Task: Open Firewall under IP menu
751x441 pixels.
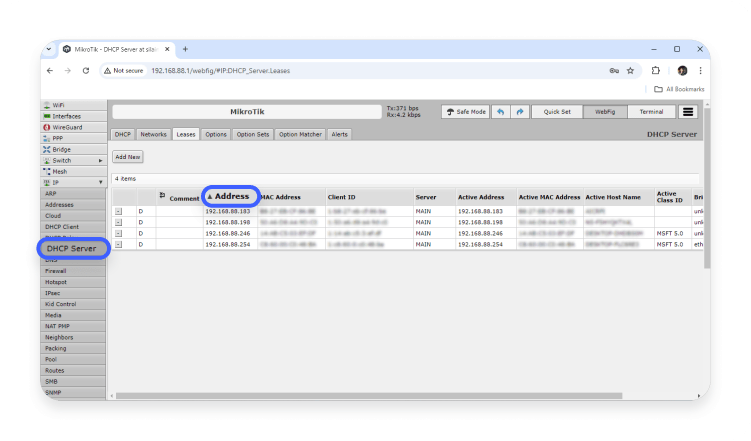Action: click(73, 271)
